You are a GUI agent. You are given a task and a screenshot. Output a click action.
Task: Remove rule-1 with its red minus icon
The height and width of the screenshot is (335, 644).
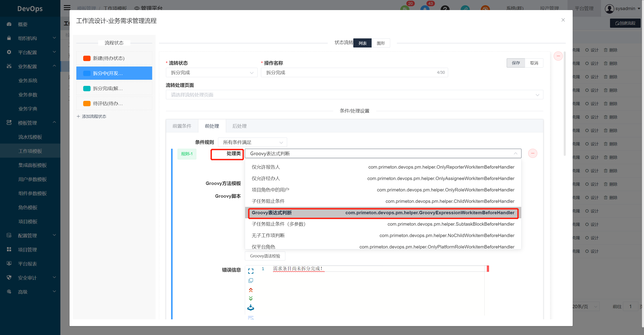pos(532,153)
